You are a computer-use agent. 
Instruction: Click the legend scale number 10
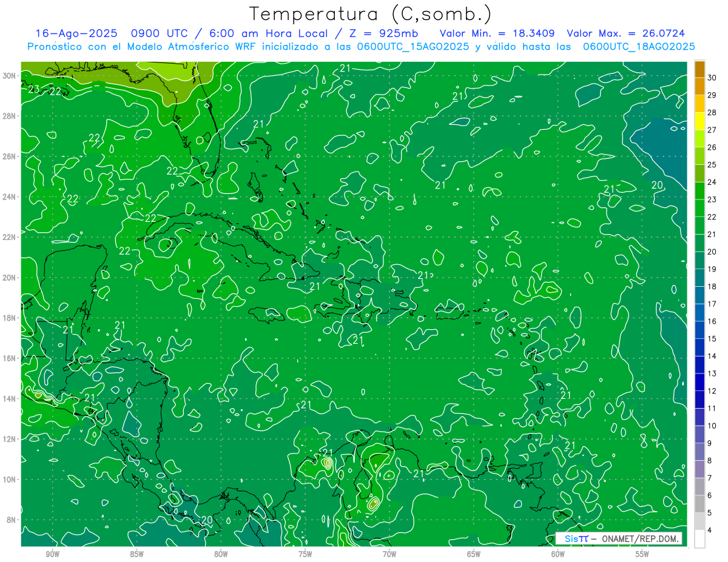coord(712,426)
